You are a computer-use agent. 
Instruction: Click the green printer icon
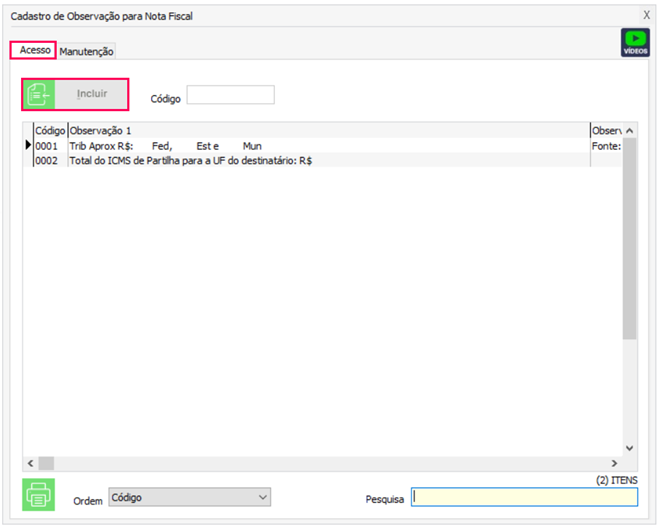38,495
